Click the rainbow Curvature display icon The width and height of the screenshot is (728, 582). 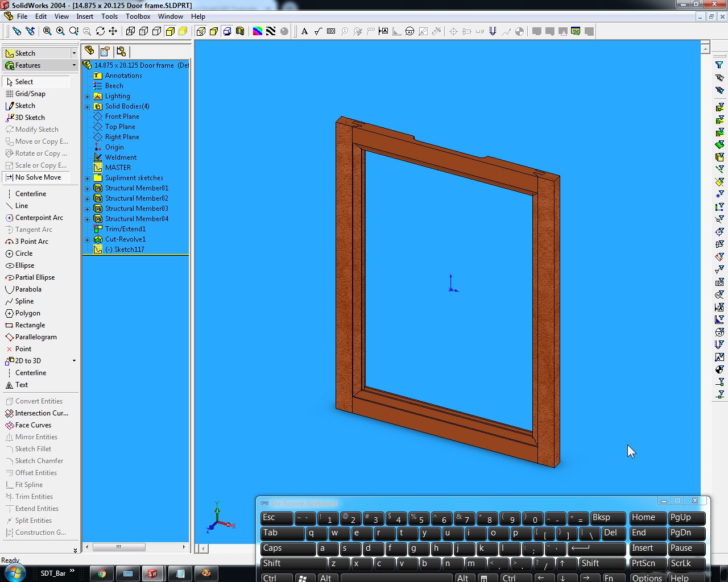(258, 31)
